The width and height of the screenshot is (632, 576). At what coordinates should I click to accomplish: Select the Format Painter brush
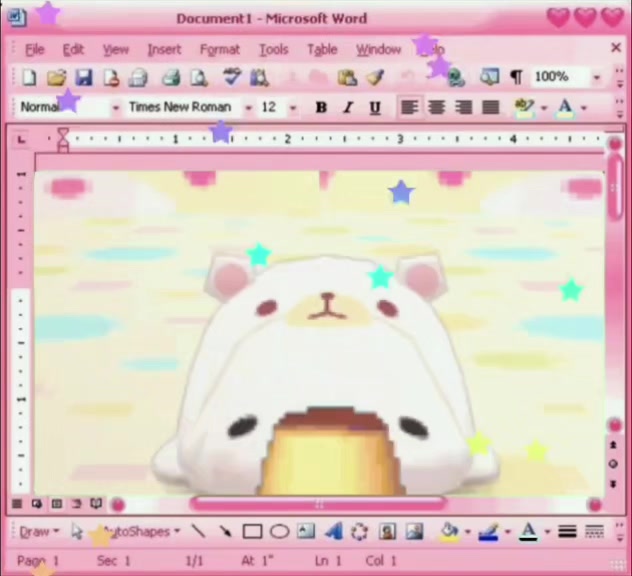pos(375,77)
